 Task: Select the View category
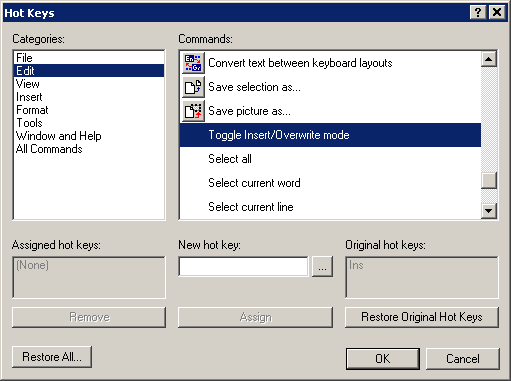click(89, 84)
